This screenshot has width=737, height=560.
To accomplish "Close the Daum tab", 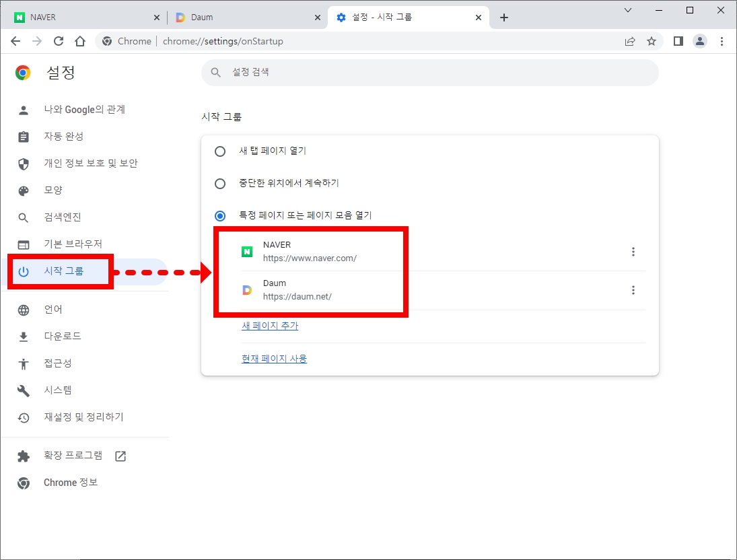I will (x=318, y=17).
